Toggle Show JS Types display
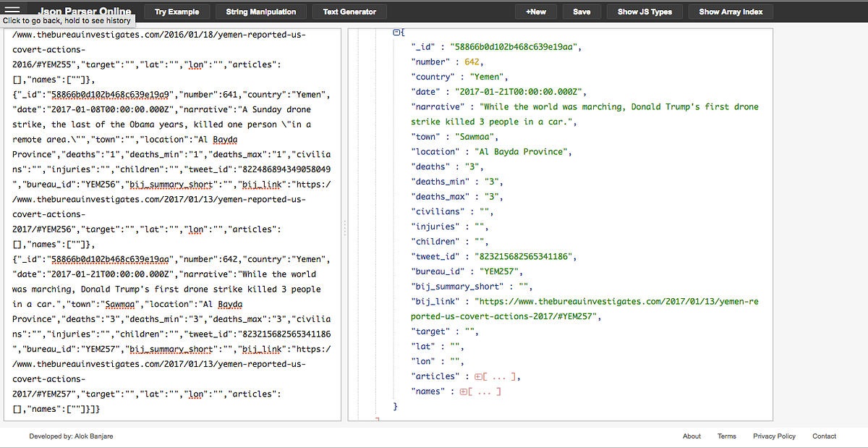Image resolution: width=868 pixels, height=448 pixels. tap(644, 12)
